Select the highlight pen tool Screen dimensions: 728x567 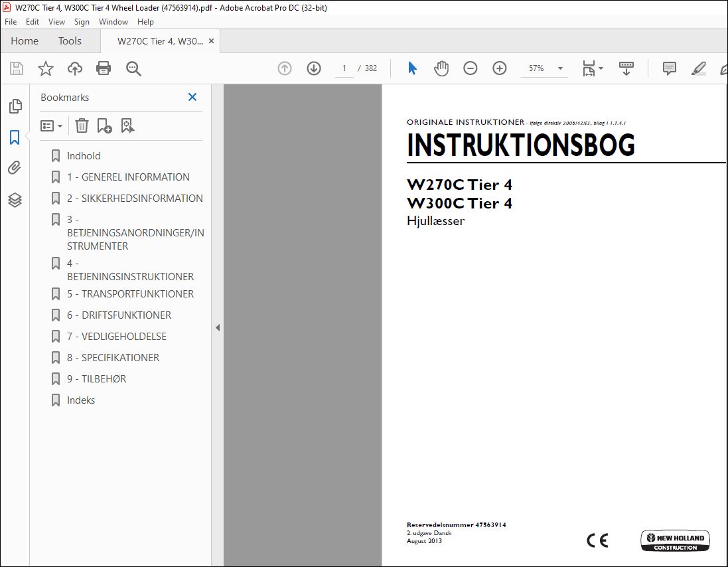tap(698, 68)
